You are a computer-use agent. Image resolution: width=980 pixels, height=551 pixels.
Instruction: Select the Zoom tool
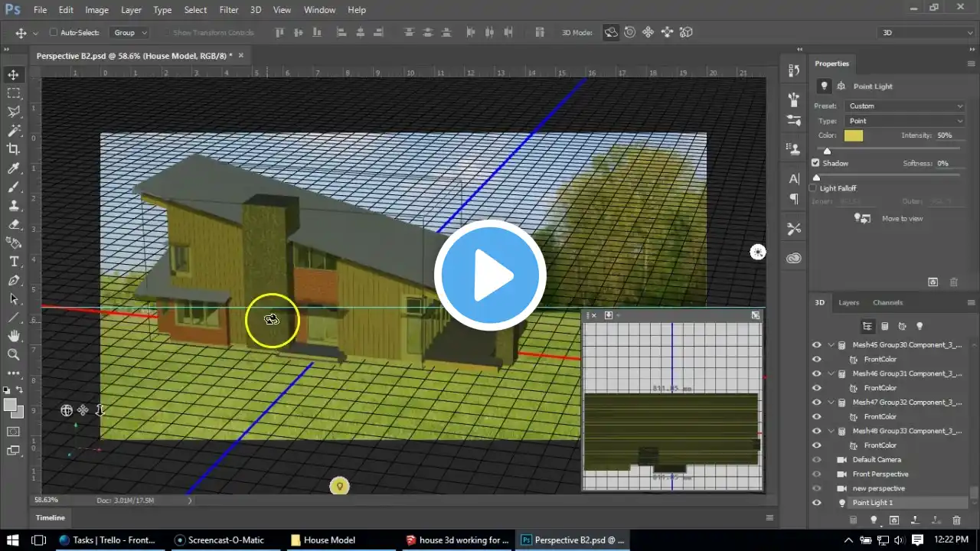14,354
